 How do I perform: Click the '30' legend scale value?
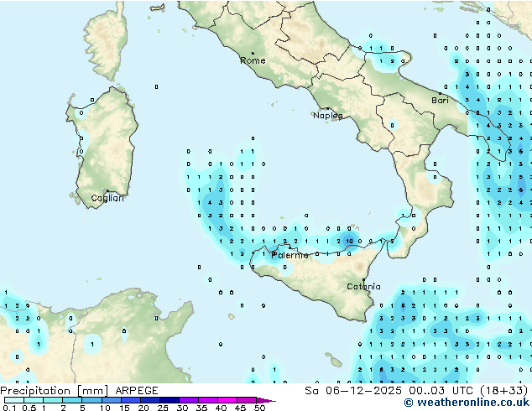182,408
